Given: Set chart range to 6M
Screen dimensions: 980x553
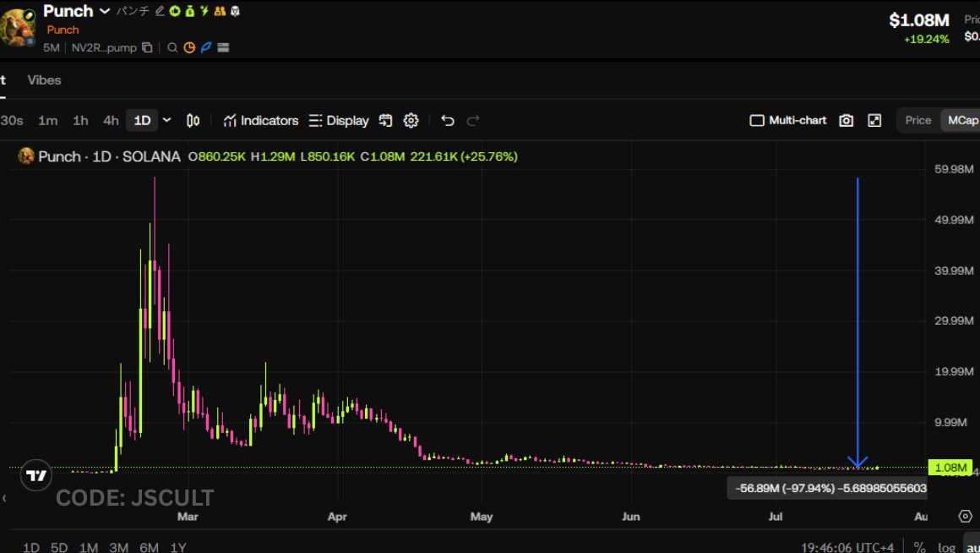Looking at the screenshot, I should click(149, 547).
